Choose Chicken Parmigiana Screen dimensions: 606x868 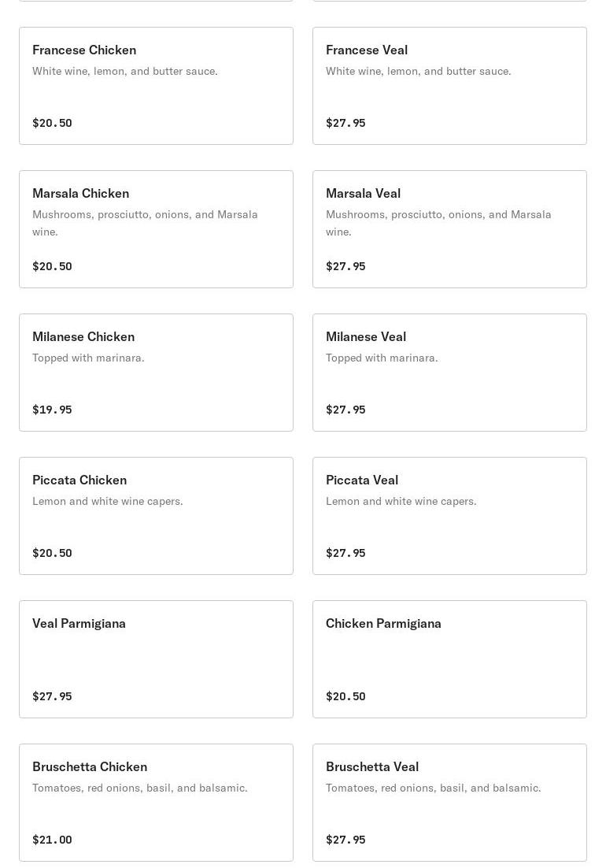(x=449, y=659)
